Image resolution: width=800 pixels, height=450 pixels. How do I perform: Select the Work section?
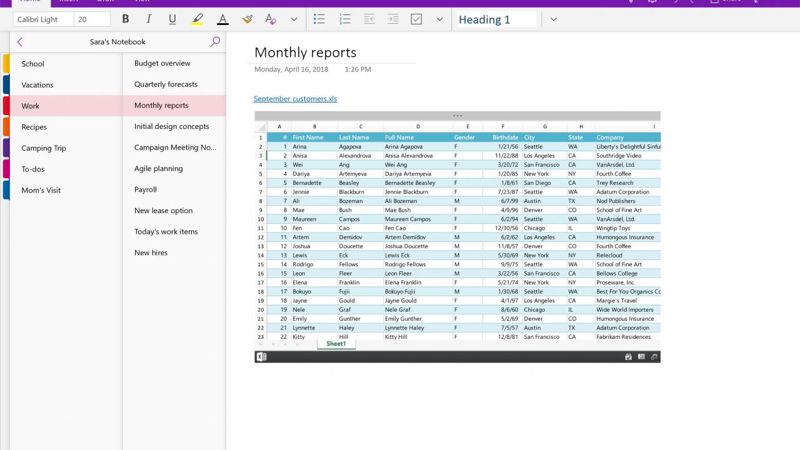click(x=66, y=106)
